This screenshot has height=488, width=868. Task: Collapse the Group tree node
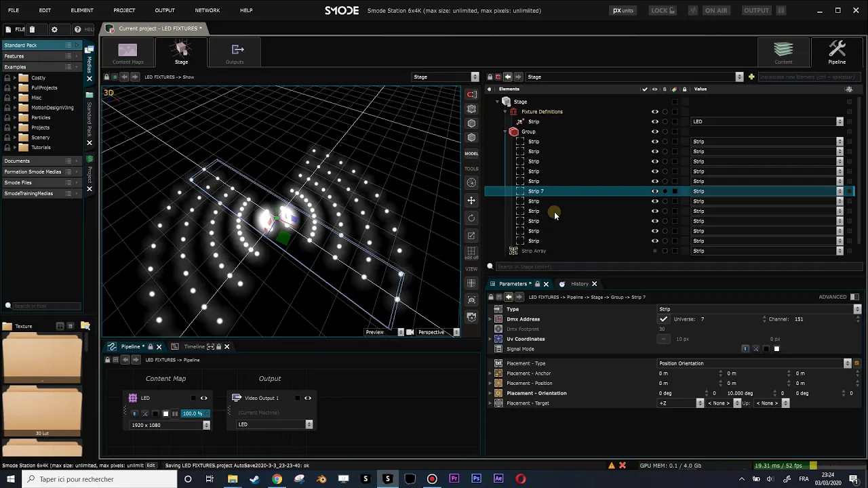(x=506, y=131)
